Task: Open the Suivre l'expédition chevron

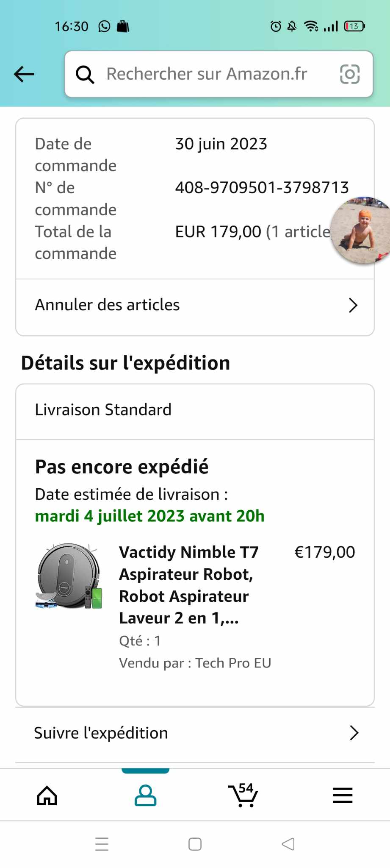Action: [x=354, y=733]
